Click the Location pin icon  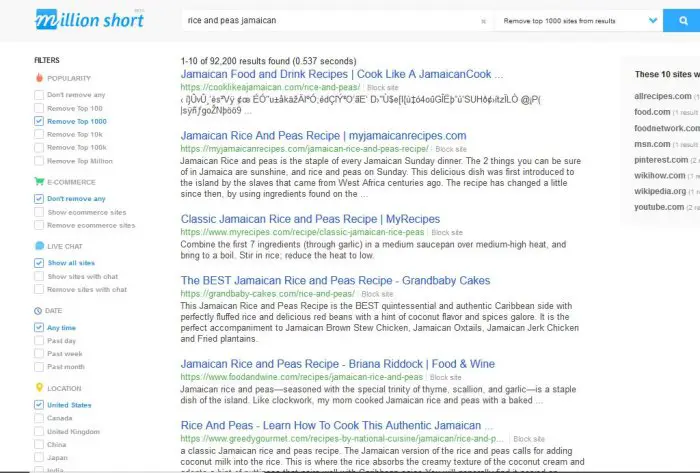tap(39, 387)
